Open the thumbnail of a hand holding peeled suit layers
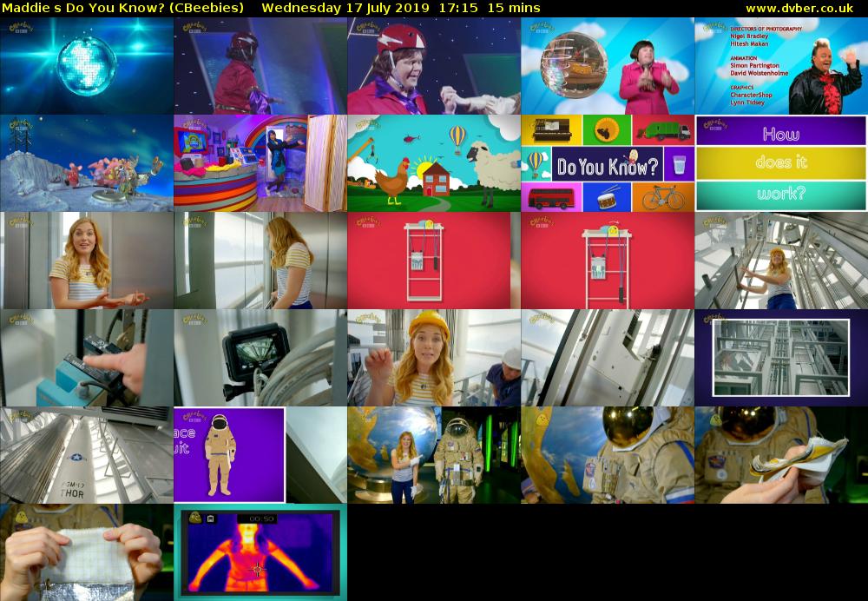 (x=781, y=455)
